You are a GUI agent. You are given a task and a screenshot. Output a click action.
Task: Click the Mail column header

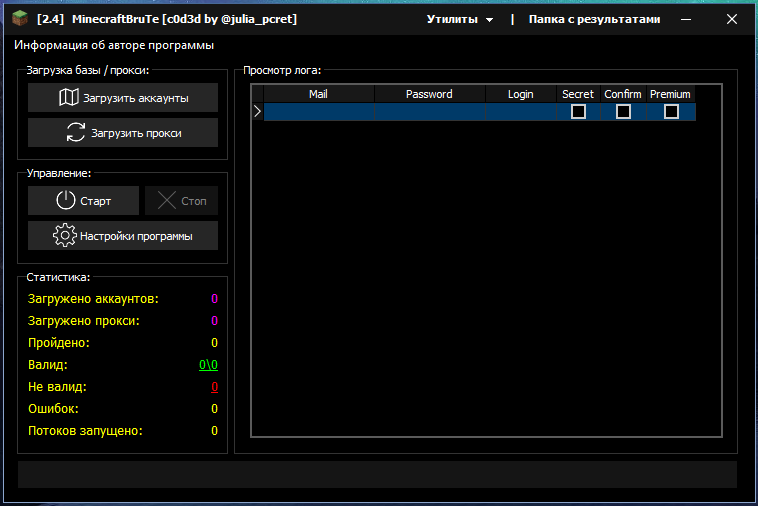point(319,94)
